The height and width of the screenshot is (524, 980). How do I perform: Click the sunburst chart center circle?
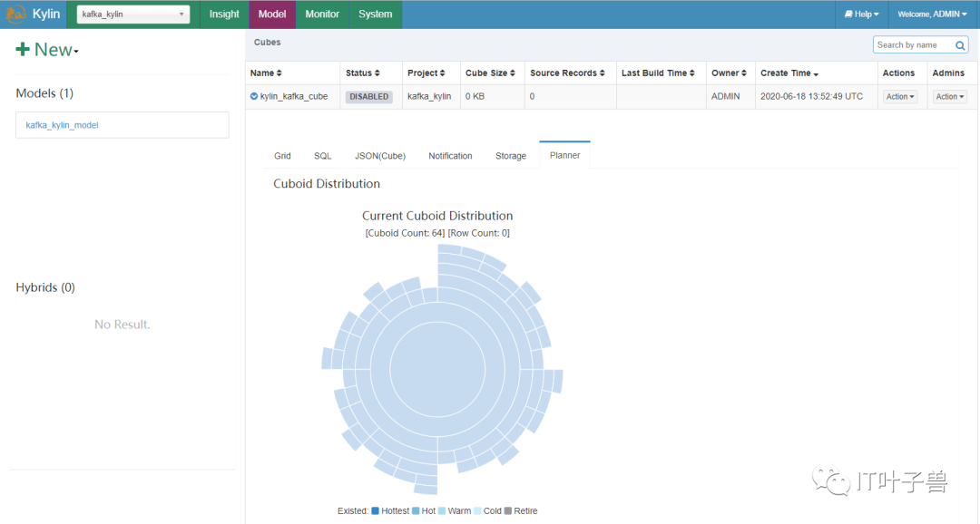pyautogui.click(x=437, y=368)
